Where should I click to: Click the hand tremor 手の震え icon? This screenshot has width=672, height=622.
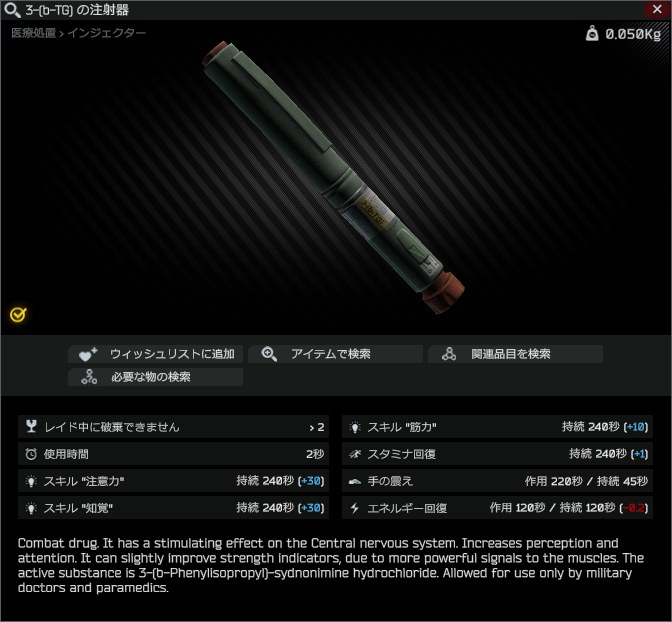tap(354, 481)
